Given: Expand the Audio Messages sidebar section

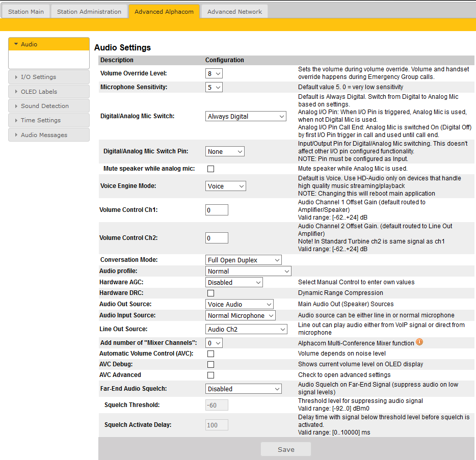Looking at the screenshot, I should (x=49, y=135).
